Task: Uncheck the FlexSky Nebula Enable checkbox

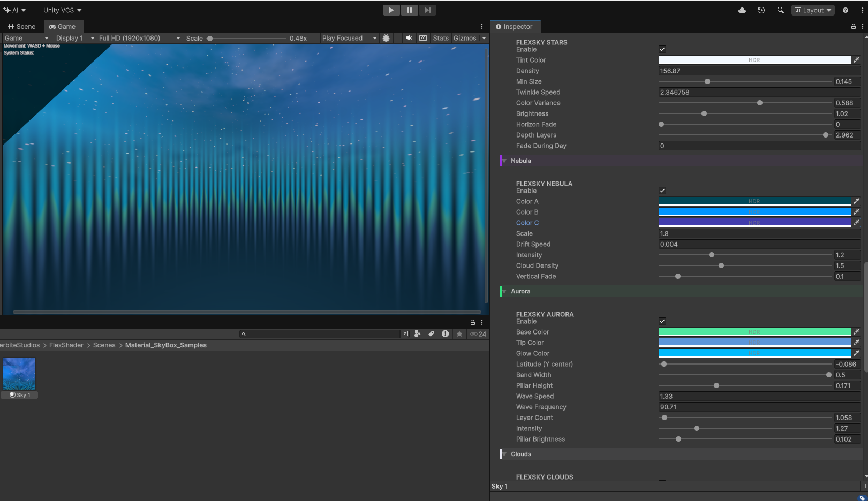Action: click(662, 191)
